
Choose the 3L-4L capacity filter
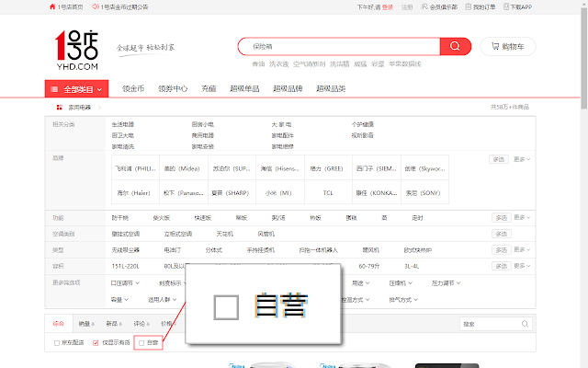[412, 266]
